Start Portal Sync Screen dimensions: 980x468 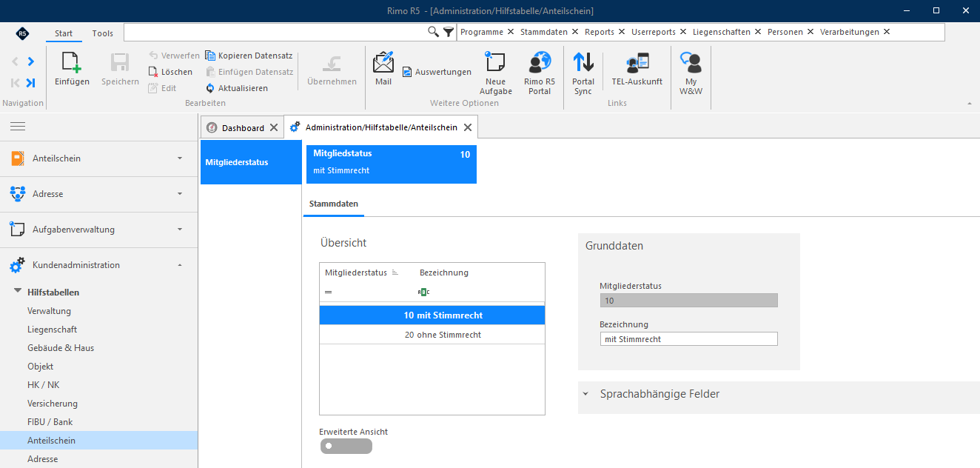click(x=583, y=73)
